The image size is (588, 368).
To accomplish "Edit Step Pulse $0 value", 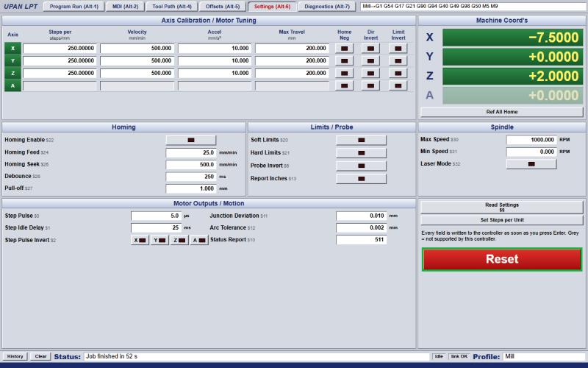I will click(156, 216).
